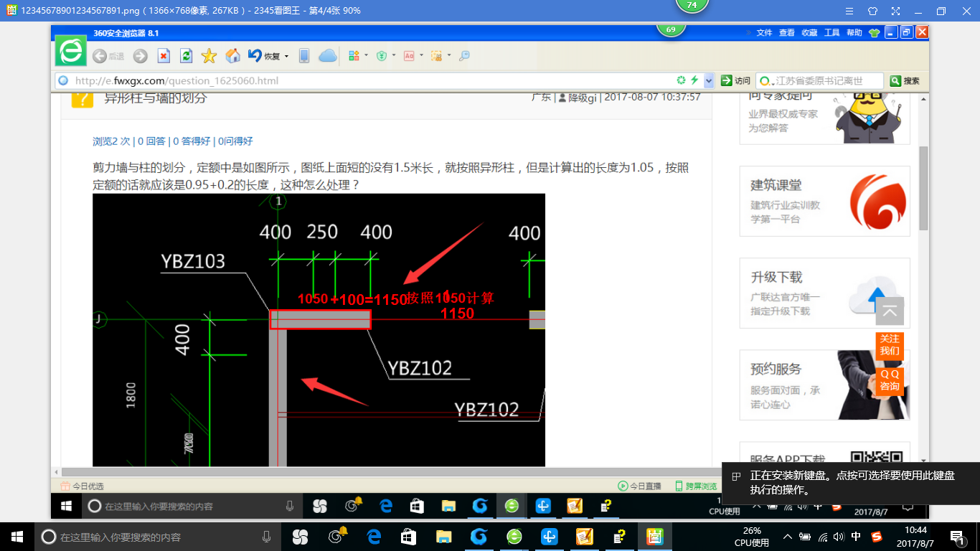Click the 360 browser green logo

click(x=71, y=50)
